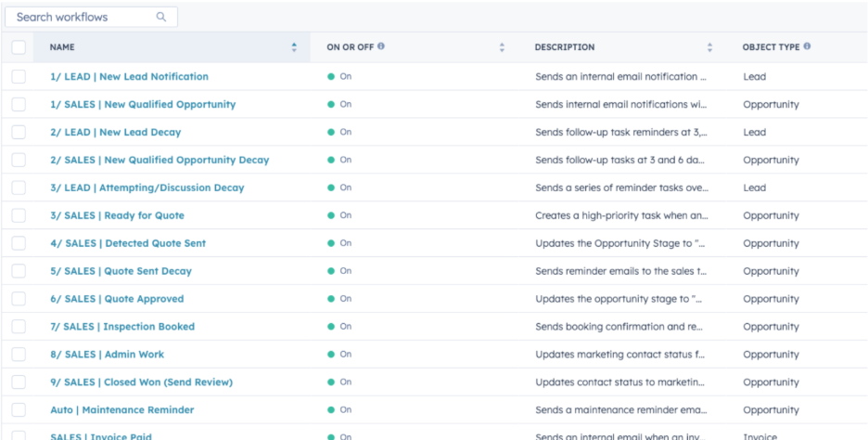The width and height of the screenshot is (868, 440).
Task: Open 7/ SALES | Inspection Booked workflow
Action: coord(122,327)
